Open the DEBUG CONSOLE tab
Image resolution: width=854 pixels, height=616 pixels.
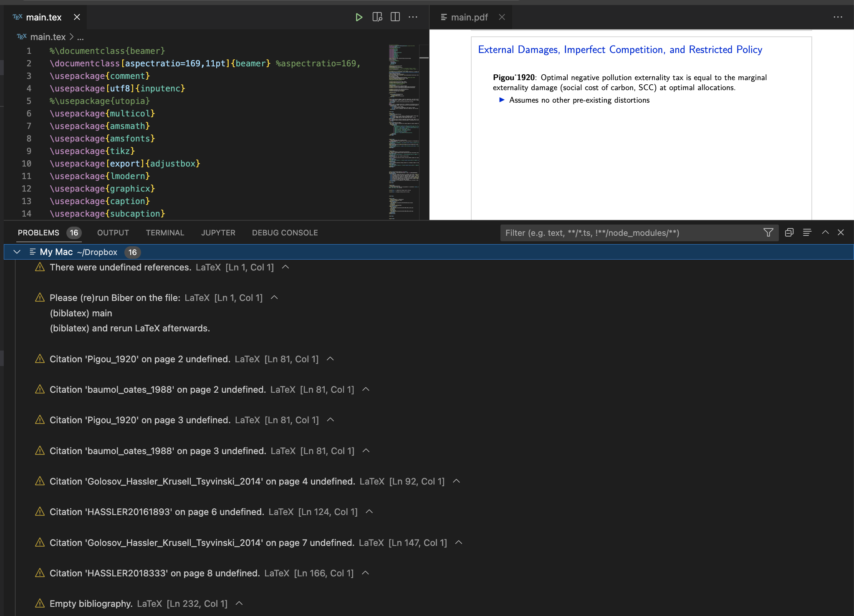(x=285, y=232)
